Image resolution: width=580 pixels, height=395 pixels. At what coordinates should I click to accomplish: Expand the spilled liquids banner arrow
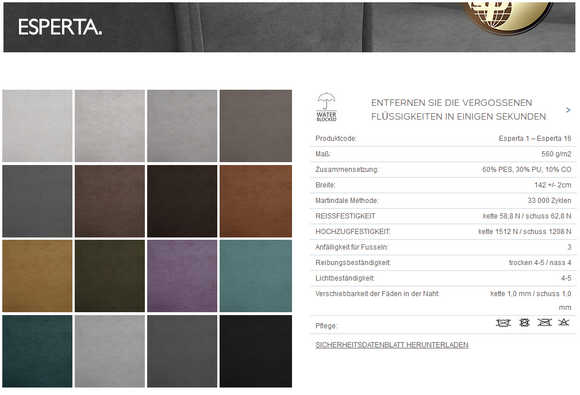[x=568, y=110]
